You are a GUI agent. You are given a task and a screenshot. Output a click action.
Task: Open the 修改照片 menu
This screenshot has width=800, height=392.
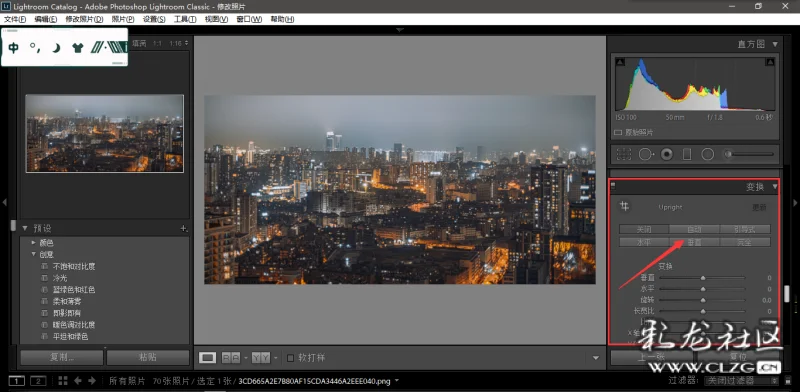click(84, 19)
